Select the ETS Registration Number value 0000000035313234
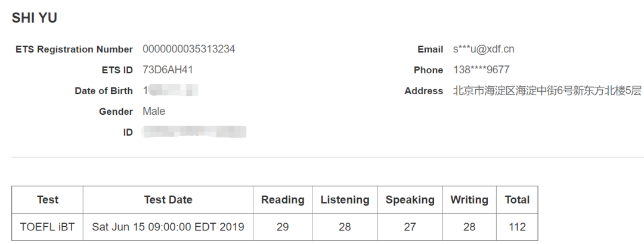The image size is (644, 244). coord(188,49)
